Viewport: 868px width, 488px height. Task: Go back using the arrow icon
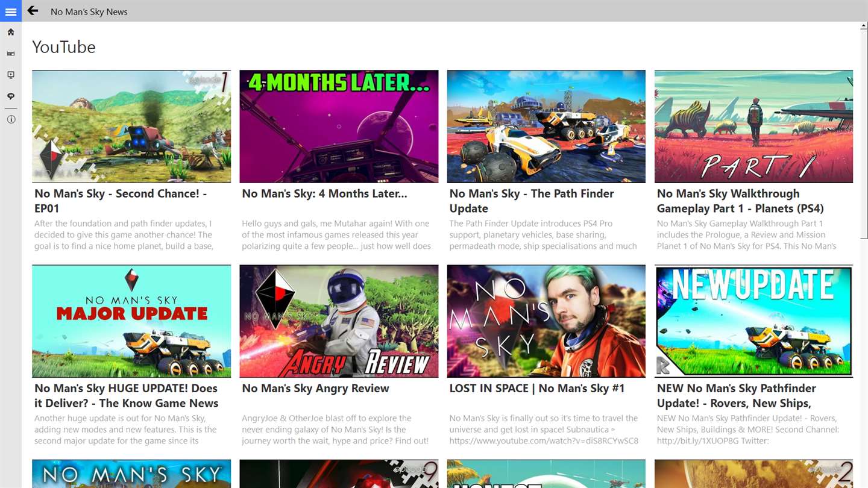pyautogui.click(x=33, y=11)
